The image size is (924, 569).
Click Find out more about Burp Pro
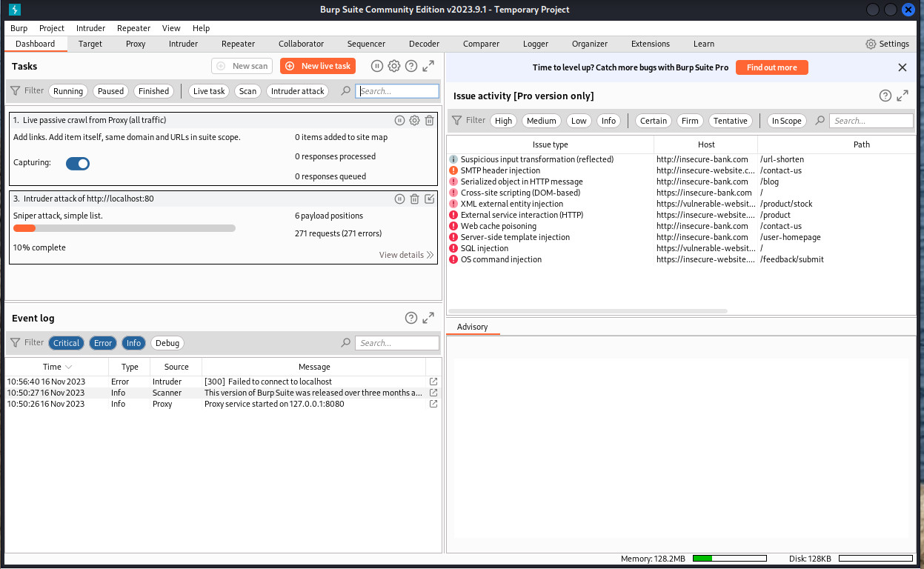(771, 67)
